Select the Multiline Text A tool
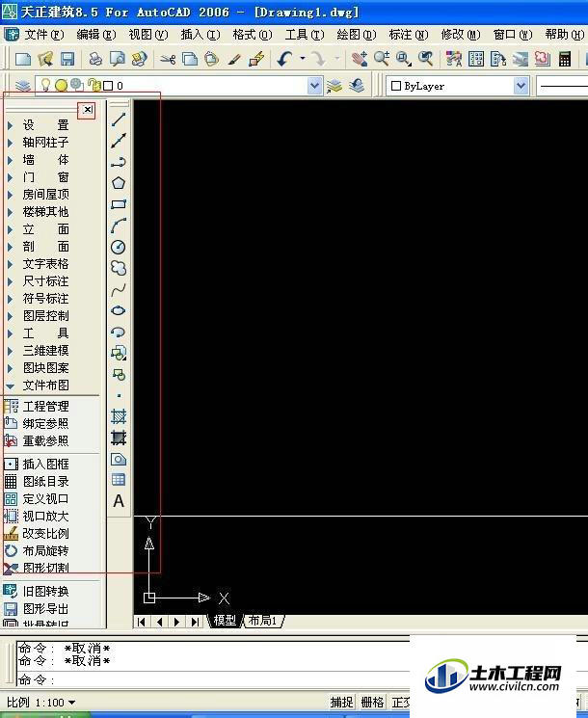This screenshot has width=588, height=718. [x=119, y=501]
